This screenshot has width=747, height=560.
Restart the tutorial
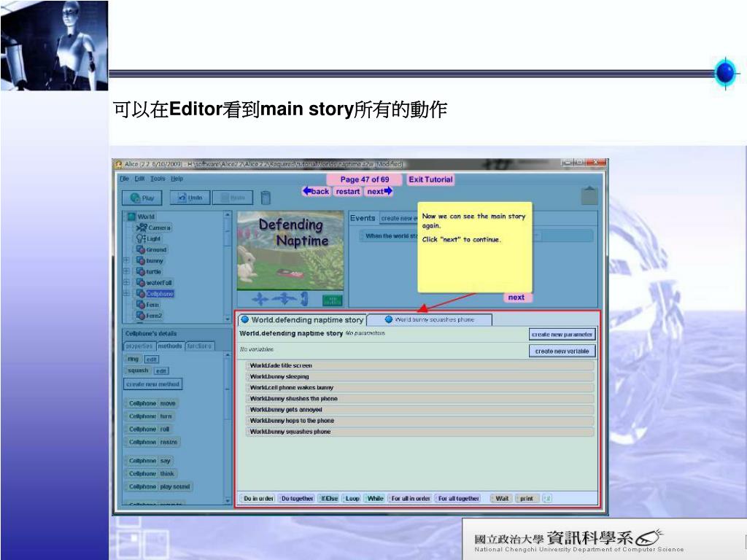tap(348, 192)
